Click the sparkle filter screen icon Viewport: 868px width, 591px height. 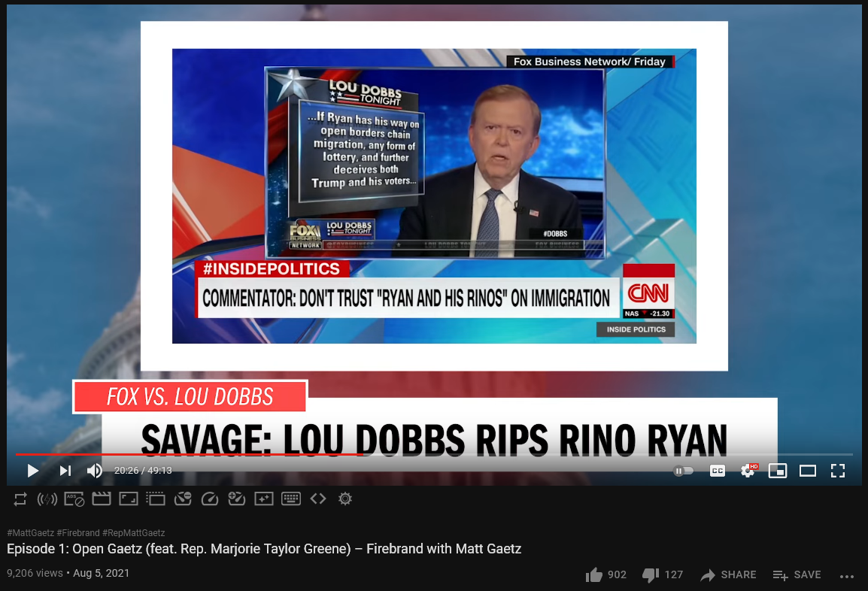click(x=264, y=499)
